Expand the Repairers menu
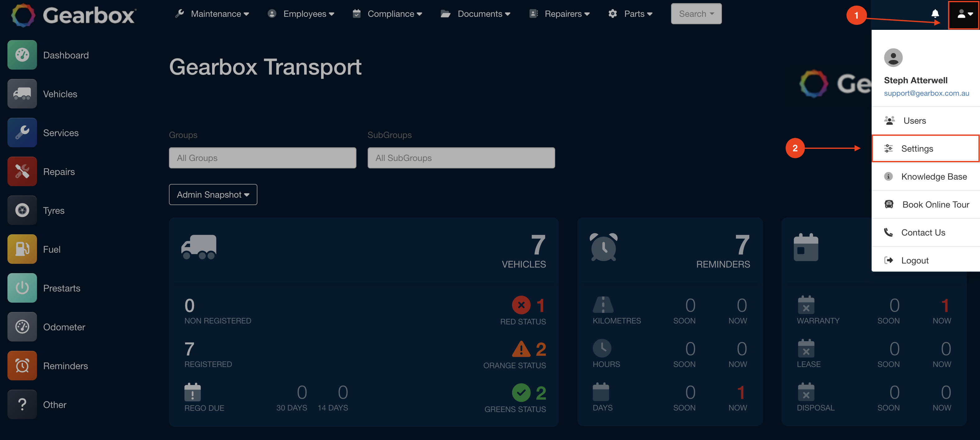980x440 pixels. (560, 14)
